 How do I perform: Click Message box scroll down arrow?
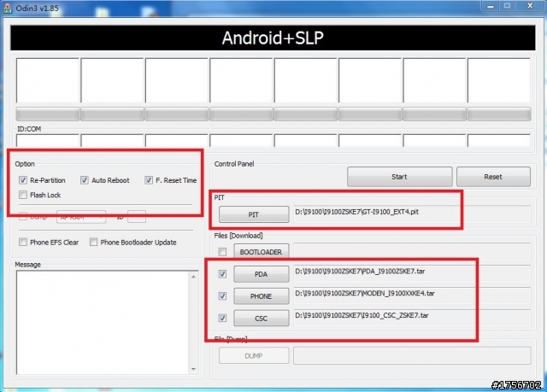point(194,369)
